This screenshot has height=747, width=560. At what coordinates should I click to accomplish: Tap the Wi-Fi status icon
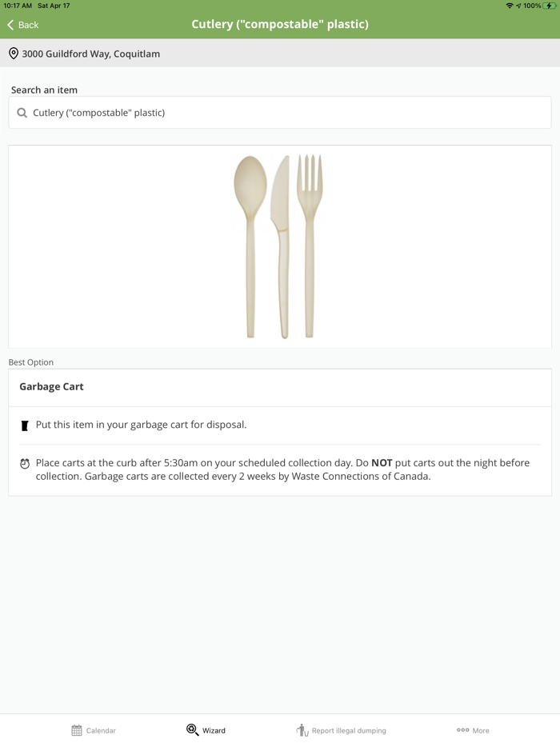509,6
